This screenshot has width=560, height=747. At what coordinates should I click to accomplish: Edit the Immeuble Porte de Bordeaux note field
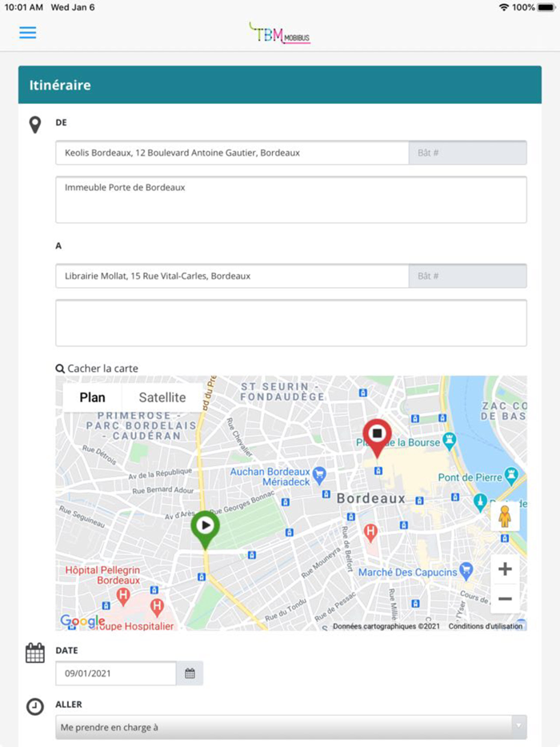point(291,200)
